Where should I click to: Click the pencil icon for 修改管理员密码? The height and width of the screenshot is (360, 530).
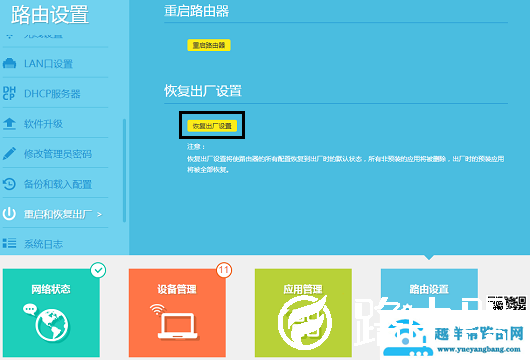point(9,153)
